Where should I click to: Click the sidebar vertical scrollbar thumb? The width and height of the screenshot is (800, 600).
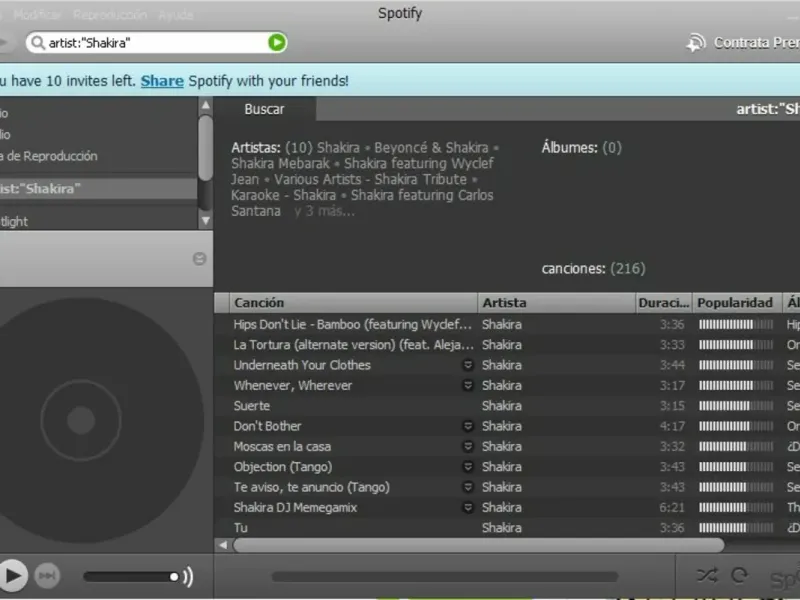[205, 148]
